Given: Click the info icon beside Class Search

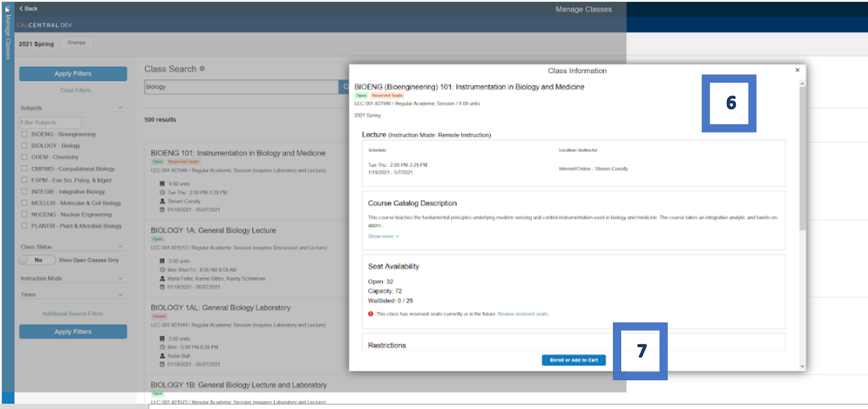Looking at the screenshot, I should pyautogui.click(x=202, y=69).
